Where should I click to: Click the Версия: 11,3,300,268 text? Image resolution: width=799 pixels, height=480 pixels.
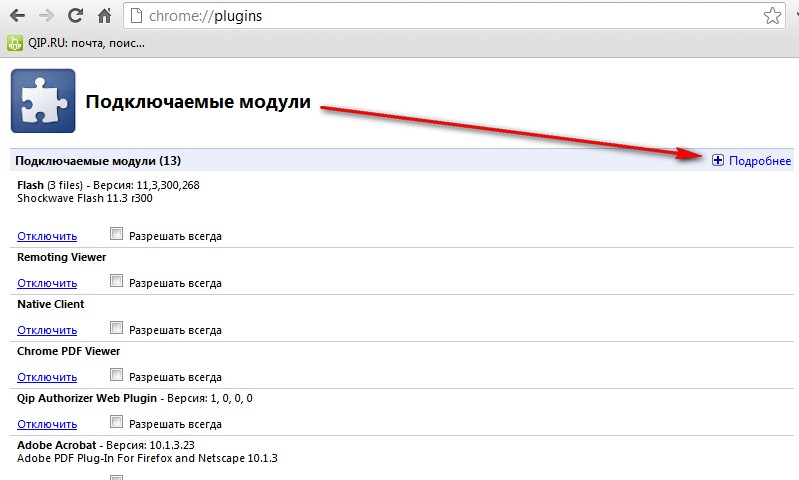click(x=146, y=185)
